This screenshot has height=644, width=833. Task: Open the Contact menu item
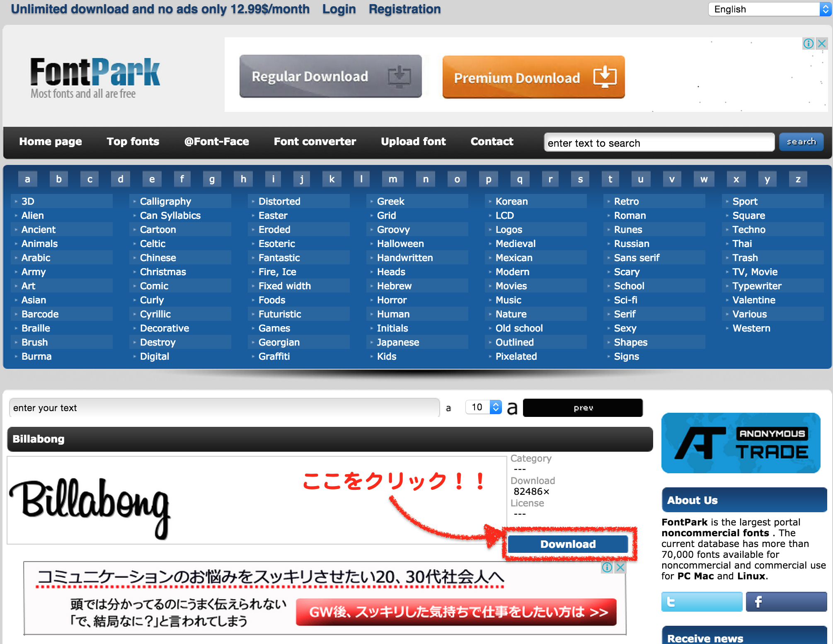click(492, 142)
